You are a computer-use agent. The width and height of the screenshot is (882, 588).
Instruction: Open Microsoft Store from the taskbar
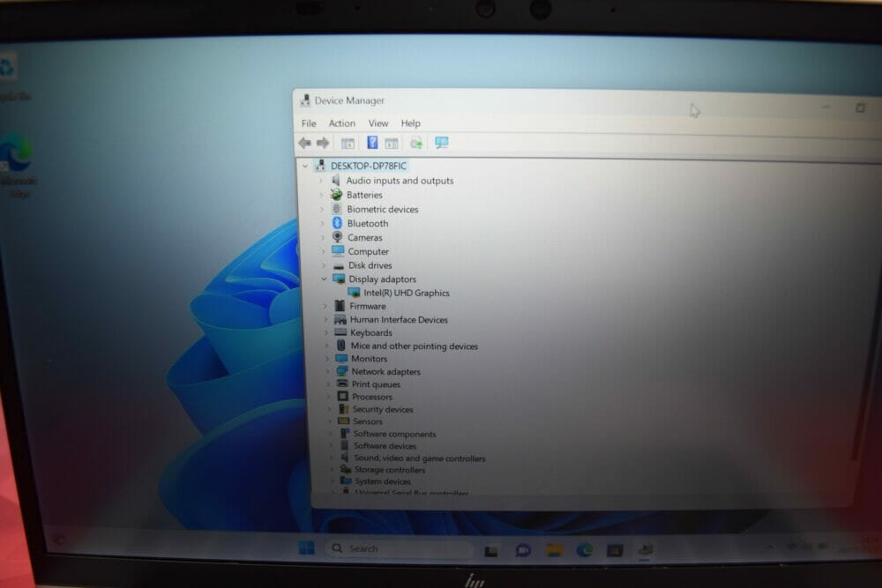[x=615, y=550]
